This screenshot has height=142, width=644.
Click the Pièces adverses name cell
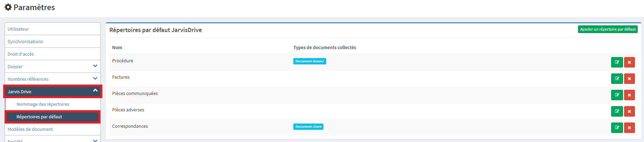click(x=128, y=110)
